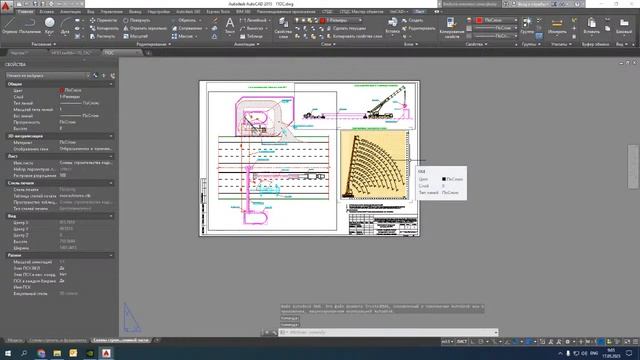The height and width of the screenshot is (360, 640).
Task: Add a new drawing tab with plus button
Action: [x=148, y=53]
